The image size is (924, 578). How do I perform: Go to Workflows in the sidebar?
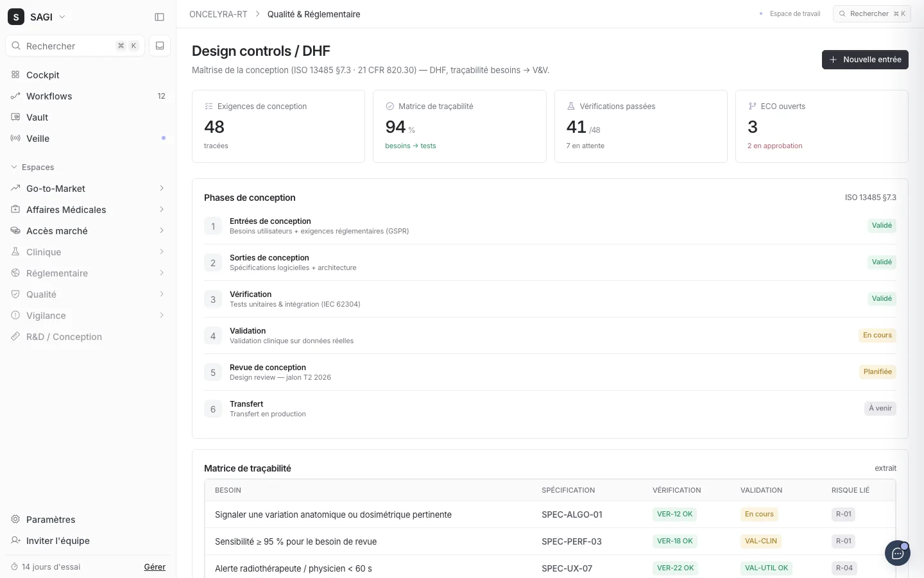pos(88,96)
